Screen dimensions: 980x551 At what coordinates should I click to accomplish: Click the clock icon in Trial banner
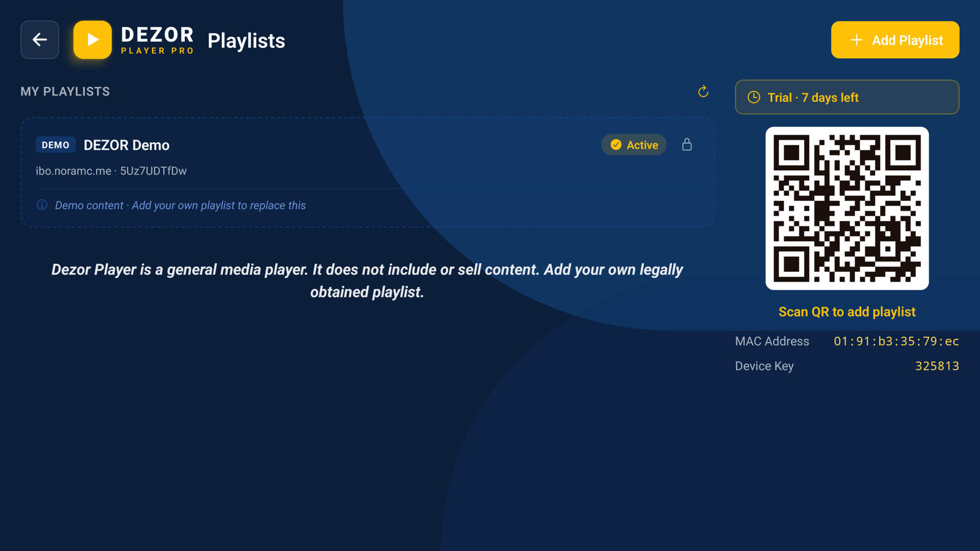(754, 97)
